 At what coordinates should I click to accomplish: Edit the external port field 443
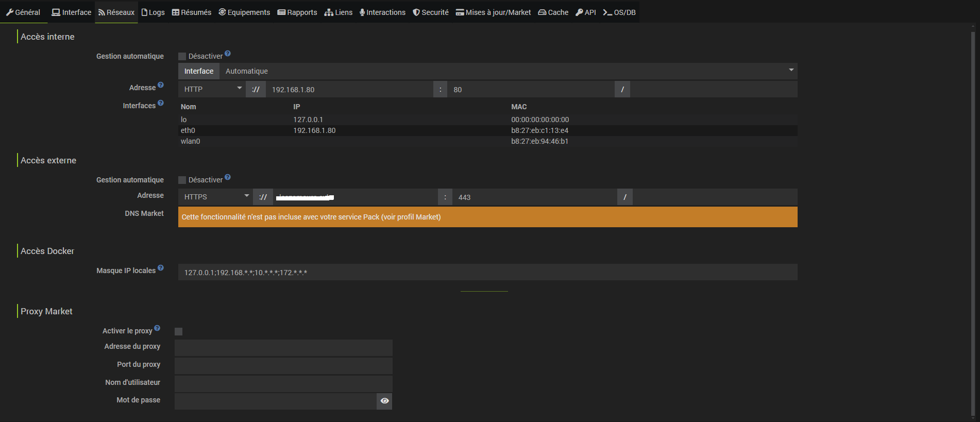tap(535, 197)
